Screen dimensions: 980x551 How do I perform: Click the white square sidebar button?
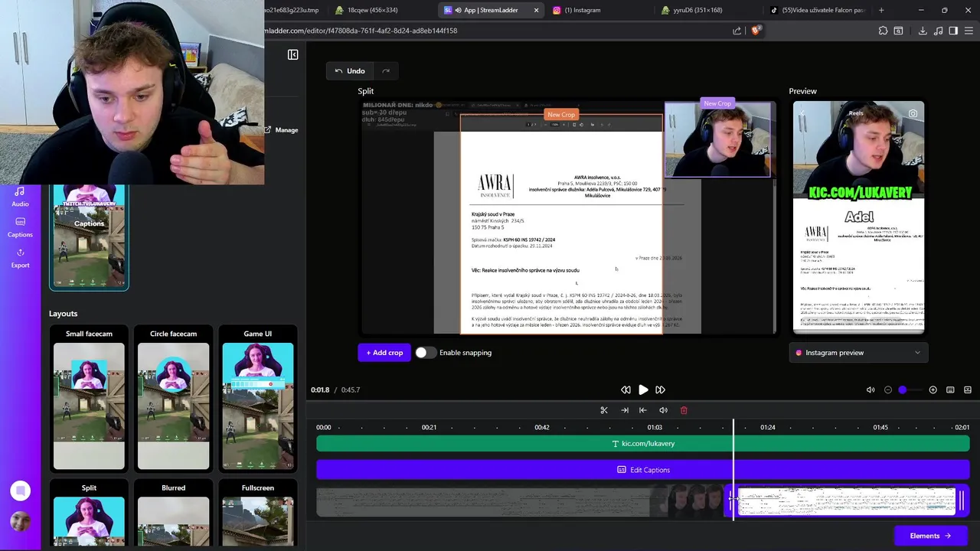coord(20,491)
